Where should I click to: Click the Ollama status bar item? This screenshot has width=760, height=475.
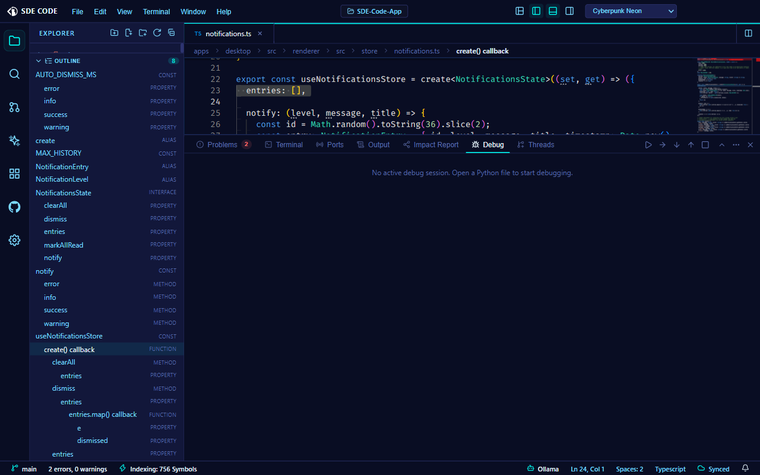click(543, 469)
